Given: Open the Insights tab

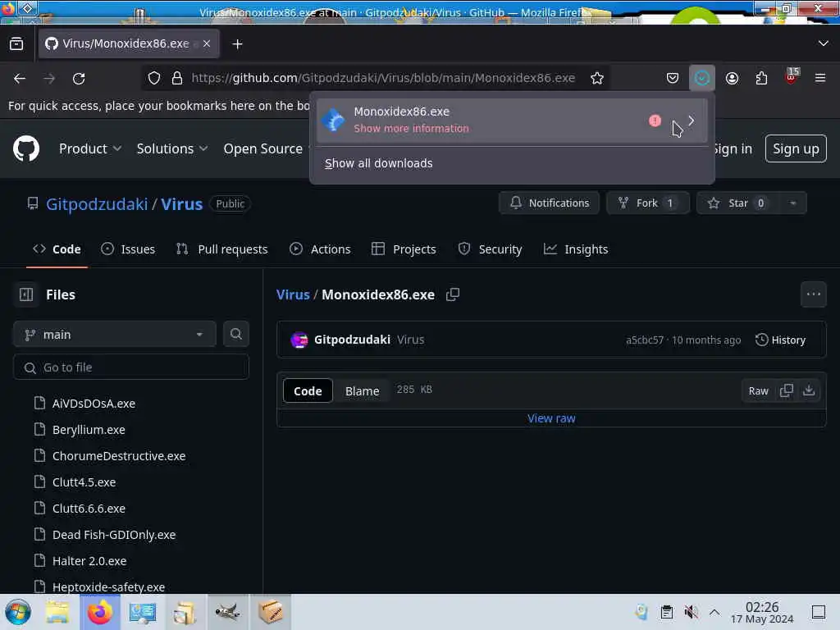Looking at the screenshot, I should pos(576,249).
